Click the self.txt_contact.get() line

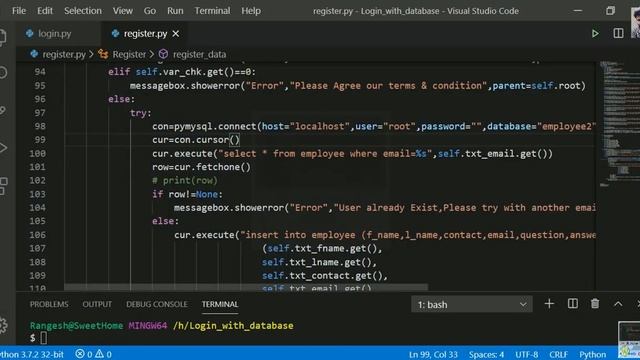[x=325, y=276]
